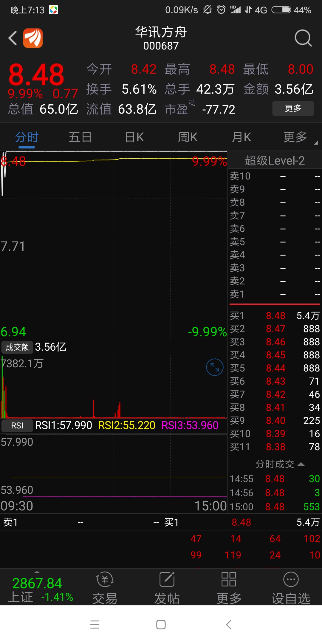Tap the 卖5 row in the order book
The width and height of the screenshot is (322, 644).
[x=275, y=241]
